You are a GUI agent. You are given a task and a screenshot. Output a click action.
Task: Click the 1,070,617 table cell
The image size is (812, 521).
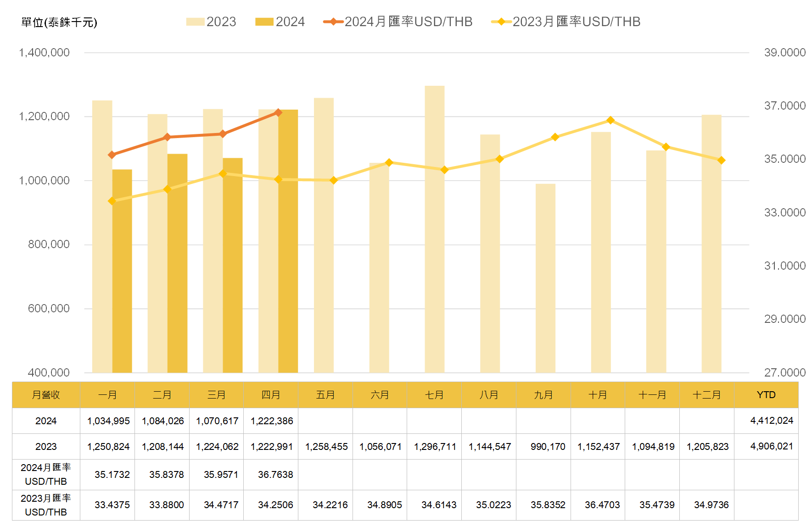[217, 421]
